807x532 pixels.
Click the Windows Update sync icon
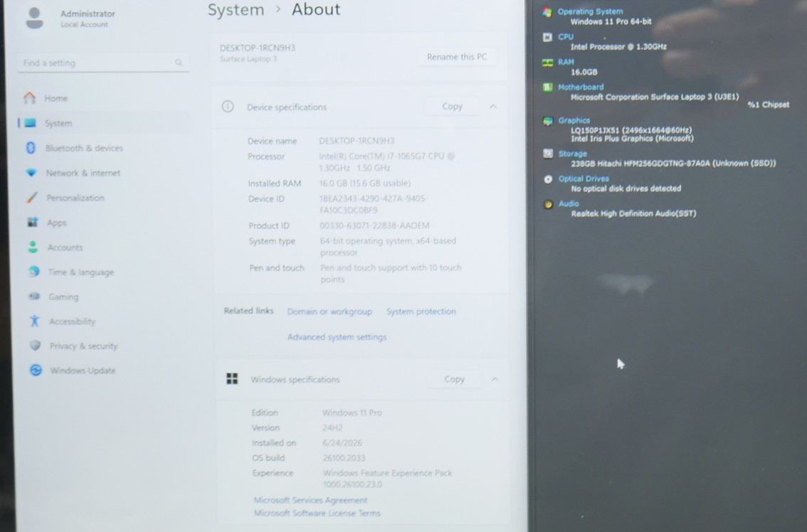coord(36,370)
